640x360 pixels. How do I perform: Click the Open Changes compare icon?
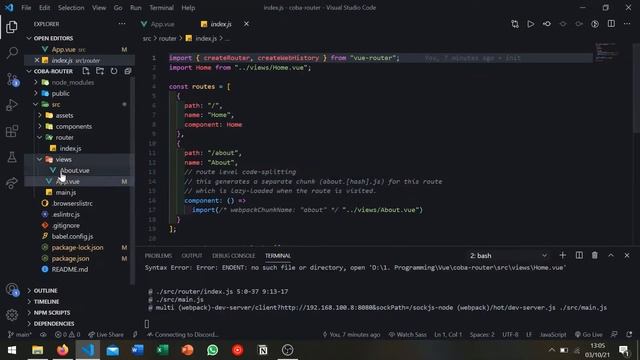[515, 24]
